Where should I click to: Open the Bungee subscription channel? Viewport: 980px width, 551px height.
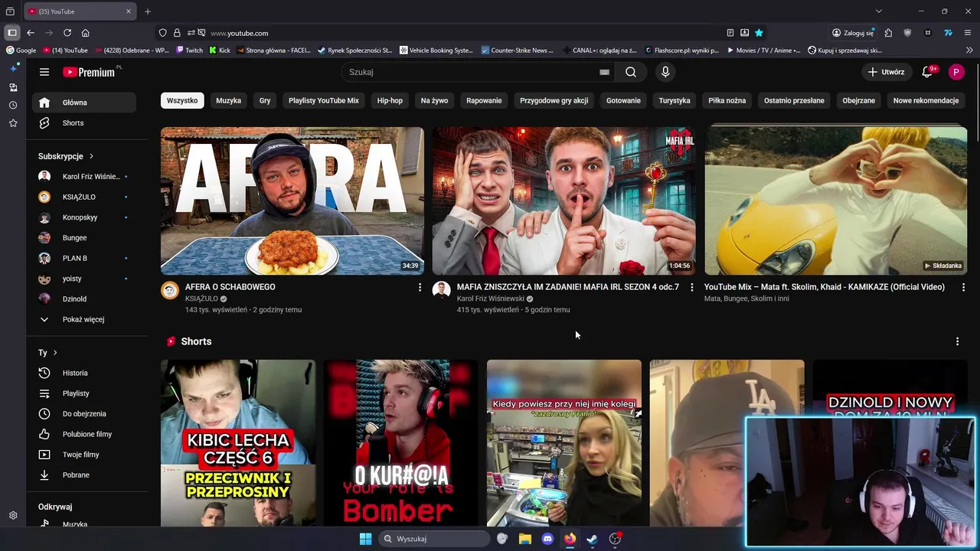point(84,238)
